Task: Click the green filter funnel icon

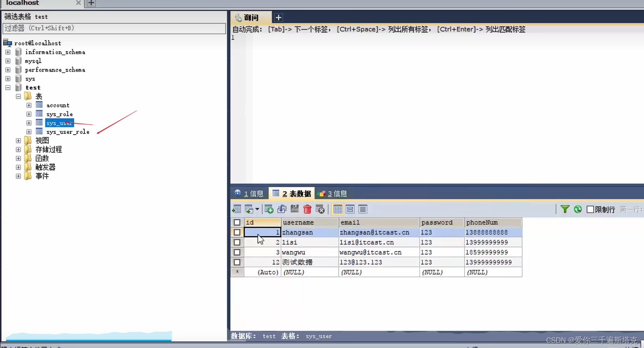Action: 565,209
